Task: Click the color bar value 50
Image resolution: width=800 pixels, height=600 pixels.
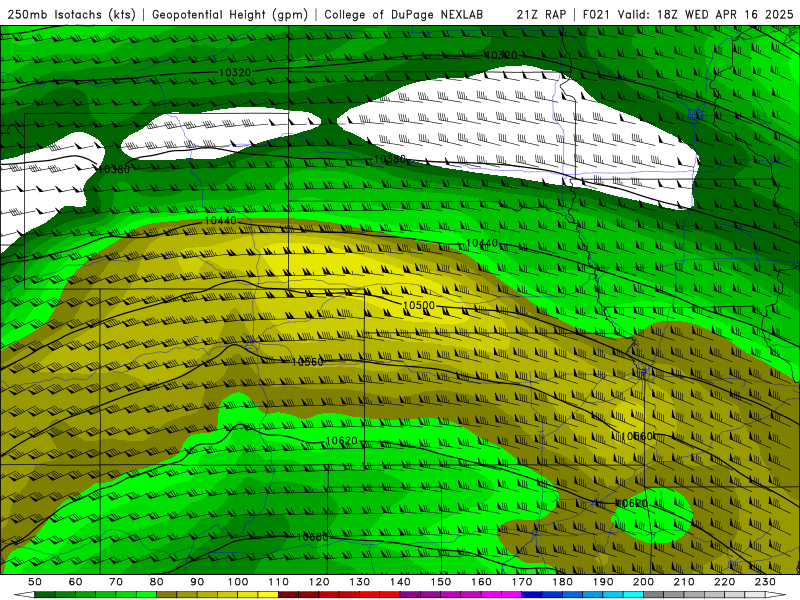Action: 35,582
